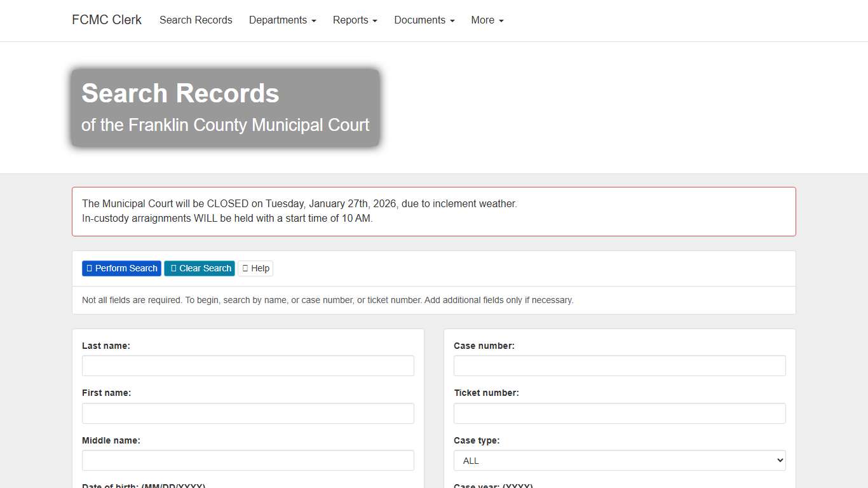Click inside the First name field
This screenshot has width=868, height=488.
pyautogui.click(x=248, y=413)
